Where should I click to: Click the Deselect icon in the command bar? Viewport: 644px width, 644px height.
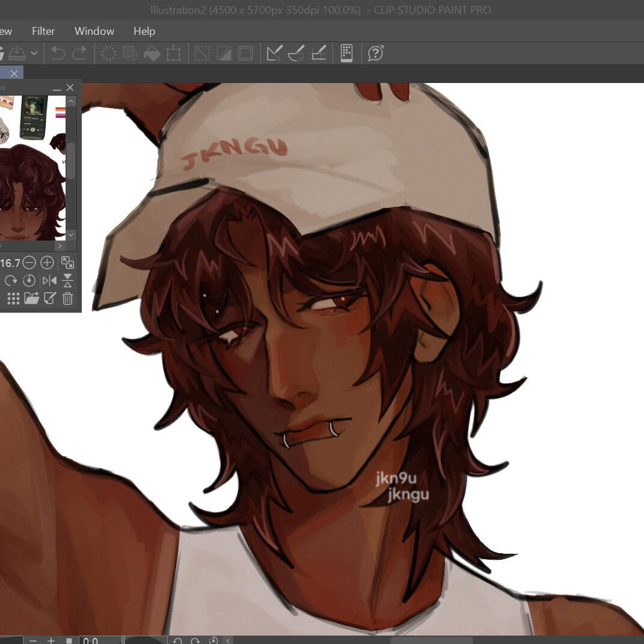tap(202, 54)
